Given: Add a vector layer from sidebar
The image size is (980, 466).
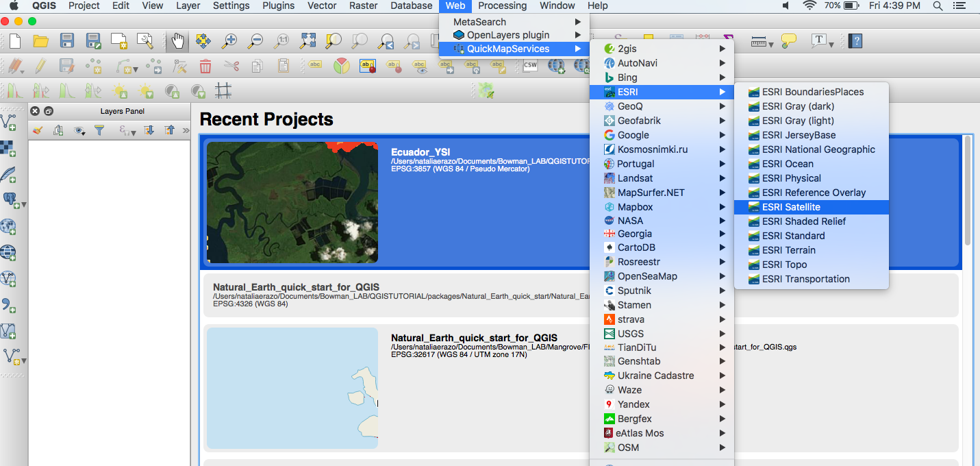Looking at the screenshot, I should [x=9, y=123].
